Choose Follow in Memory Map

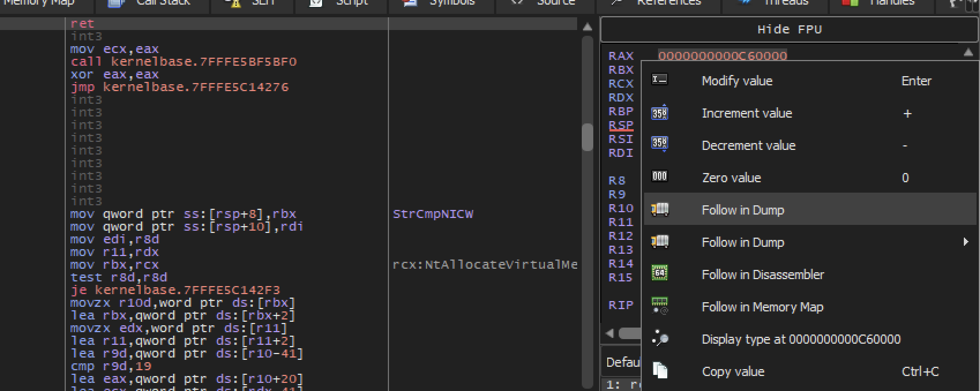[810, 307]
